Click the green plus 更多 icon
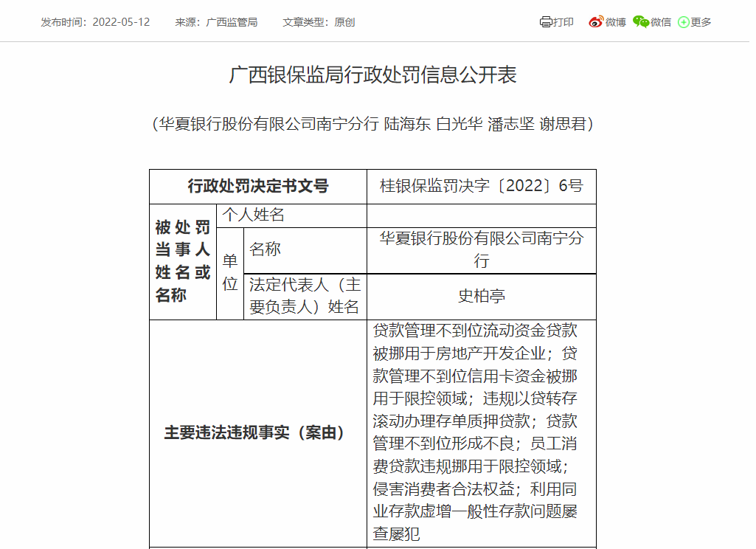This screenshot has width=756, height=549. click(683, 22)
